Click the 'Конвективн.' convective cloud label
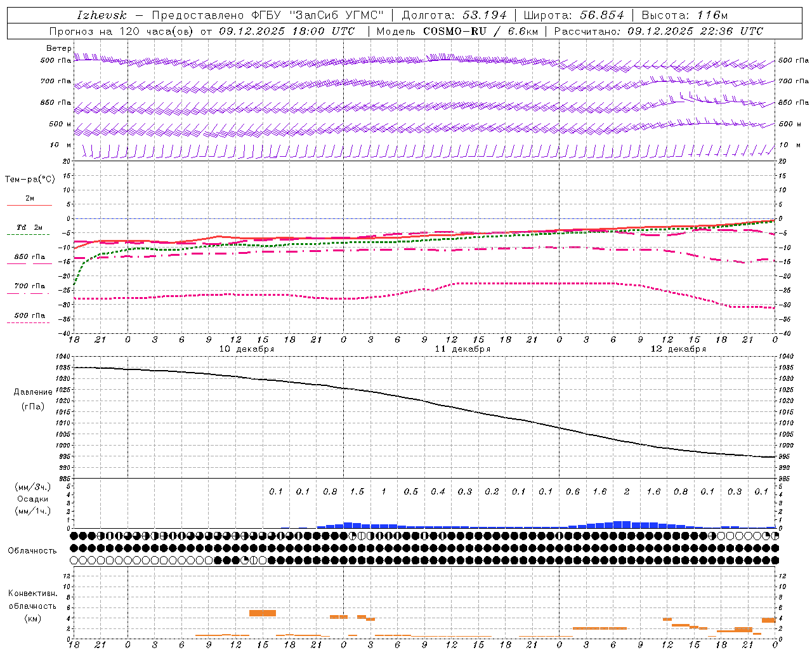 (x=33, y=594)
